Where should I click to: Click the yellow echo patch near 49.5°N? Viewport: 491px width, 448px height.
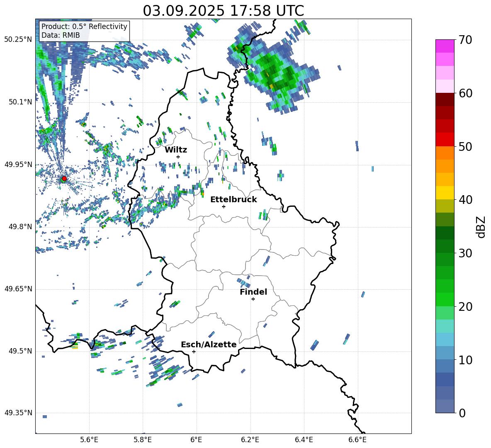75,346
